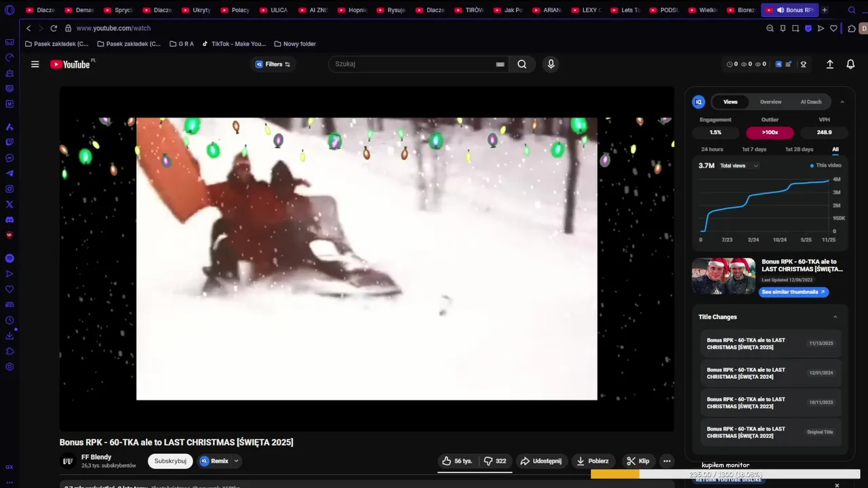Click See similar thumbnails

(x=793, y=292)
